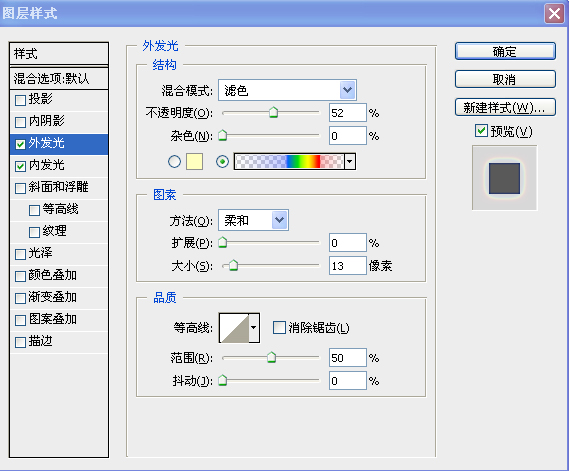Open the contour picker thumbnail
Image resolution: width=569 pixels, height=471 pixels.
point(234,328)
